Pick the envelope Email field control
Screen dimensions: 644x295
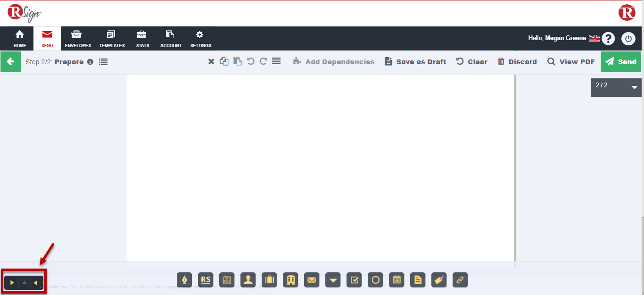click(312, 280)
